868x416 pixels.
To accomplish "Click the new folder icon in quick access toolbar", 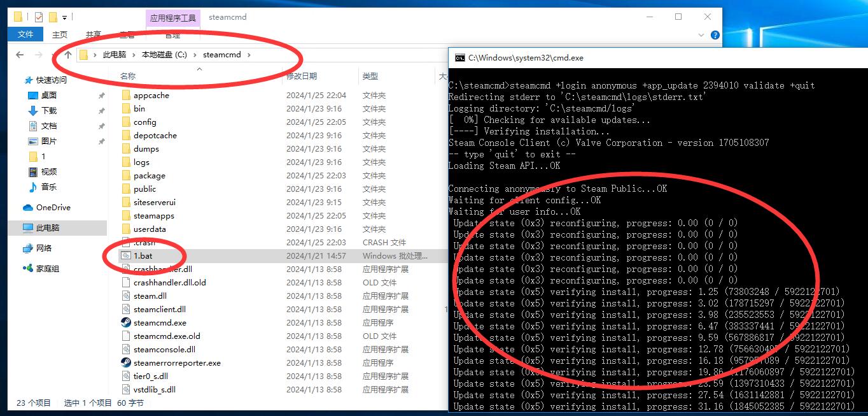I will point(53,17).
